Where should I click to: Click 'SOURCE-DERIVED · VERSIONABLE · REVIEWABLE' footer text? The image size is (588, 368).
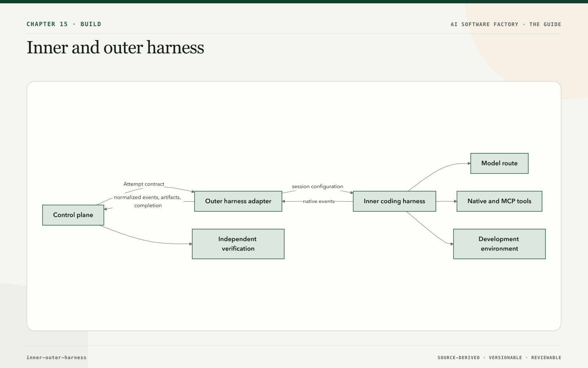499,358
